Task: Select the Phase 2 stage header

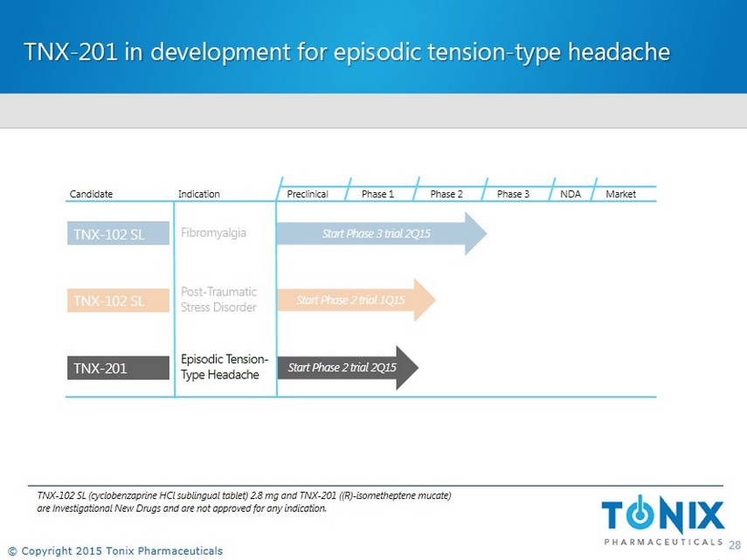Action: pos(446,194)
